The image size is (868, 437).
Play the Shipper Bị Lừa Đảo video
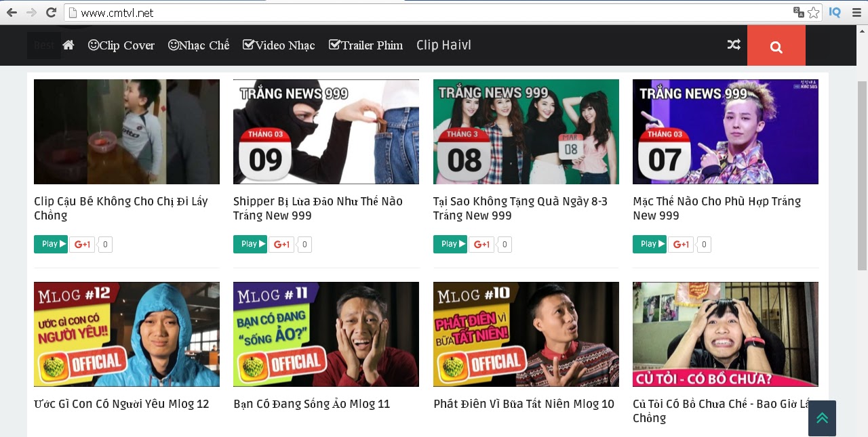point(250,244)
